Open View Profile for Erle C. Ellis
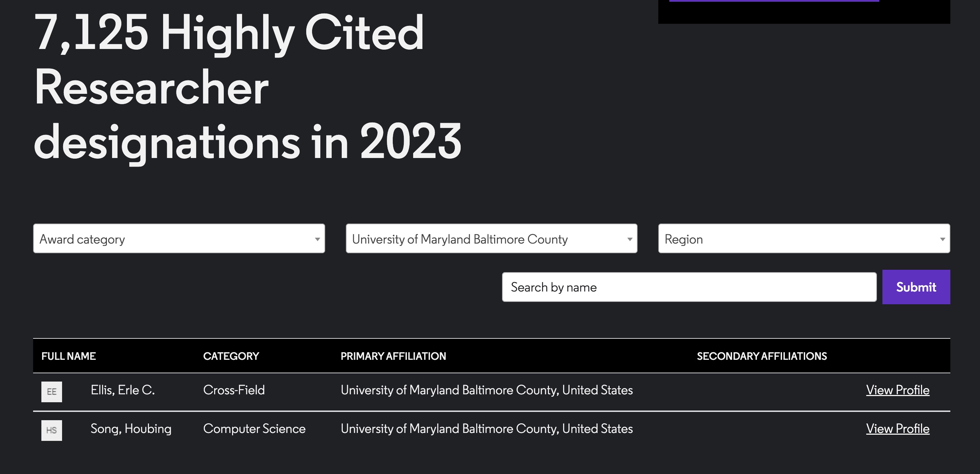Viewport: 980px width, 474px height. (898, 390)
